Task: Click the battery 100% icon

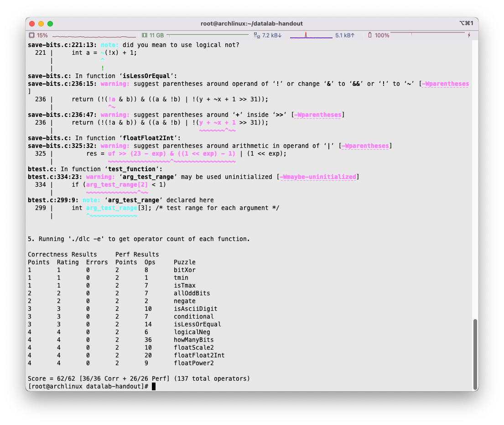Action: [370, 35]
